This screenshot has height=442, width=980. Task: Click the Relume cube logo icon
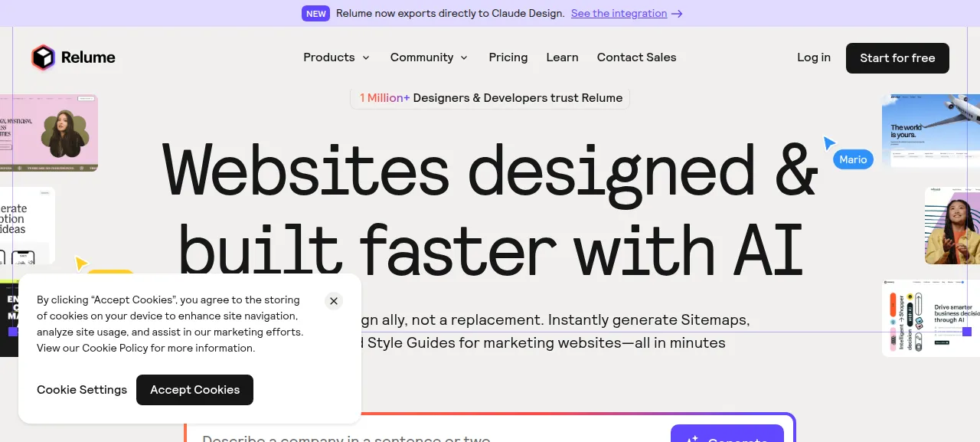43,57
